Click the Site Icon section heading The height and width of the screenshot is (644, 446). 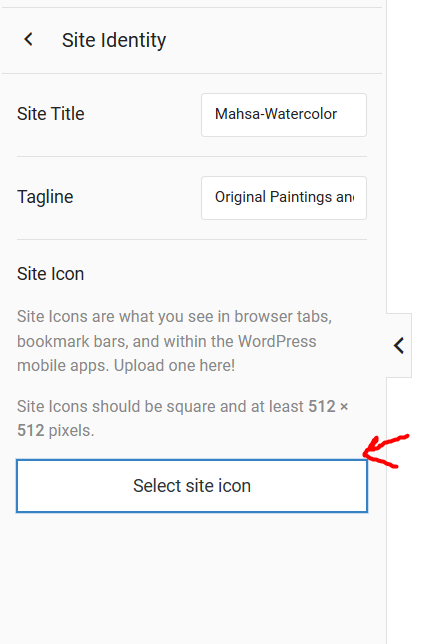51,274
